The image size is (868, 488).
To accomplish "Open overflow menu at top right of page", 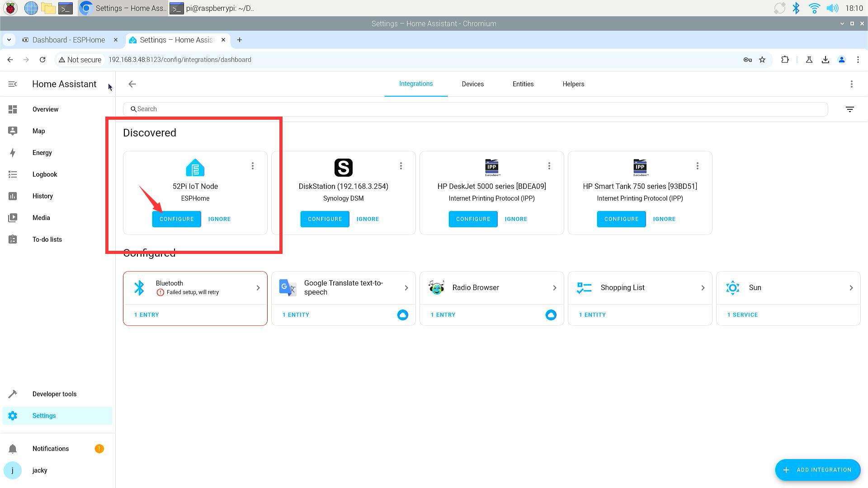I will click(852, 84).
